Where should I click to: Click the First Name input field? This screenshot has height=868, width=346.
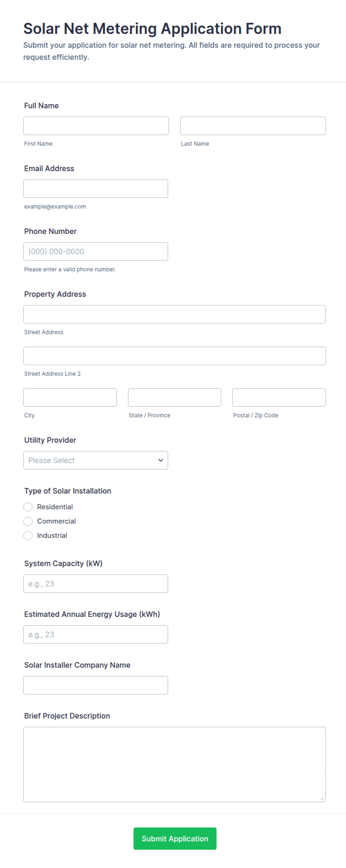(96, 126)
